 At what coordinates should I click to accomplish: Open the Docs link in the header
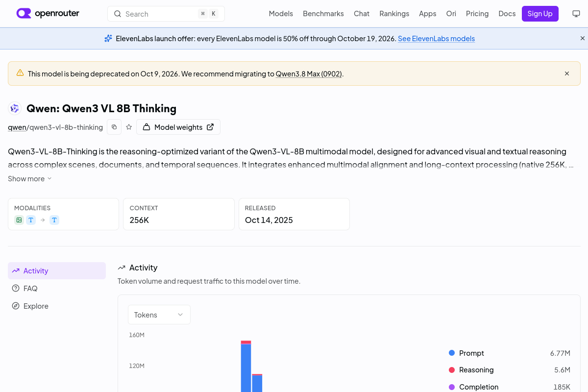coord(507,14)
